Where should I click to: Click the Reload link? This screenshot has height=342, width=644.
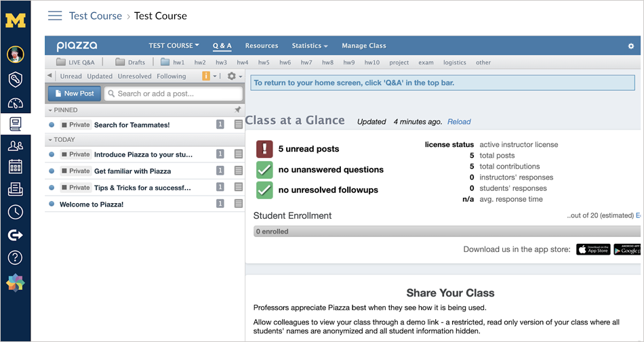click(x=459, y=122)
